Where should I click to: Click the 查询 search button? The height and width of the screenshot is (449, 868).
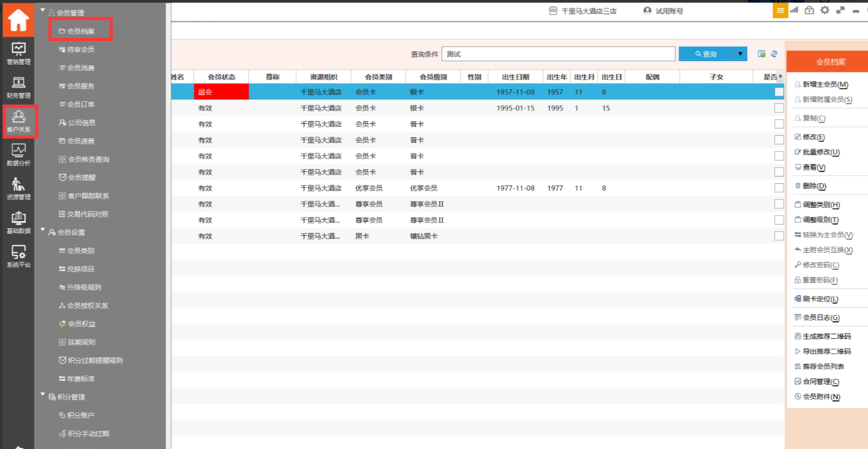coord(706,54)
